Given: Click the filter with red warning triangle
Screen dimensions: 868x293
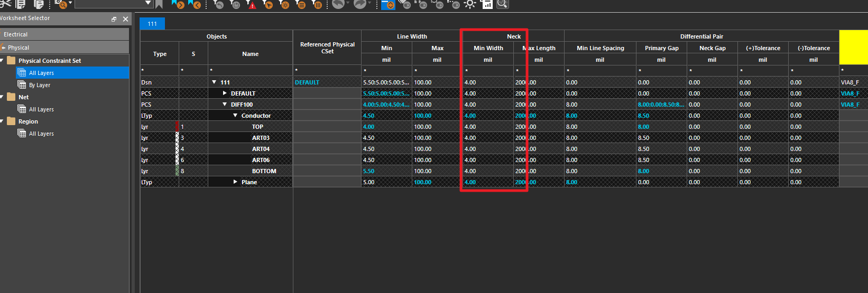Looking at the screenshot, I should [x=251, y=4].
